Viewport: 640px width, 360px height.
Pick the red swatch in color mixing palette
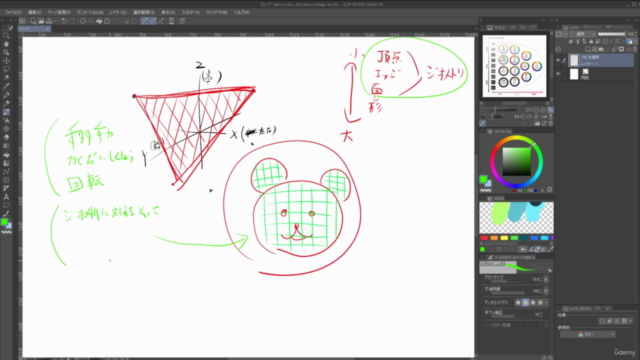click(484, 238)
